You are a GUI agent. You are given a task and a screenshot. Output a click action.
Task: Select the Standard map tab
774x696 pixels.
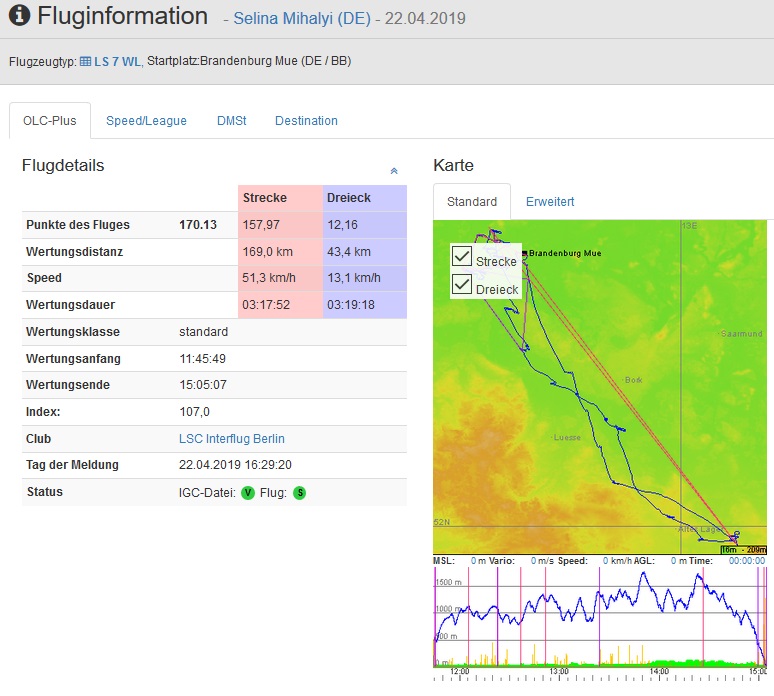[471, 202]
